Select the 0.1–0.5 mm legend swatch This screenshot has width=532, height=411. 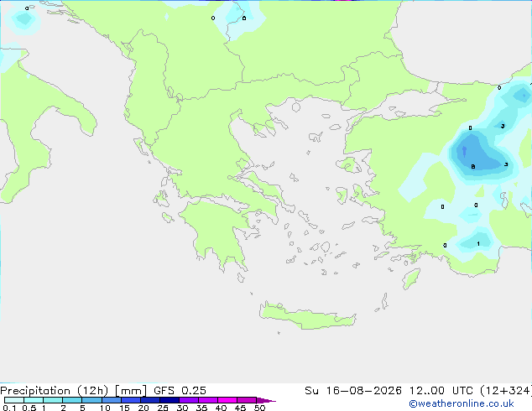click(x=14, y=400)
